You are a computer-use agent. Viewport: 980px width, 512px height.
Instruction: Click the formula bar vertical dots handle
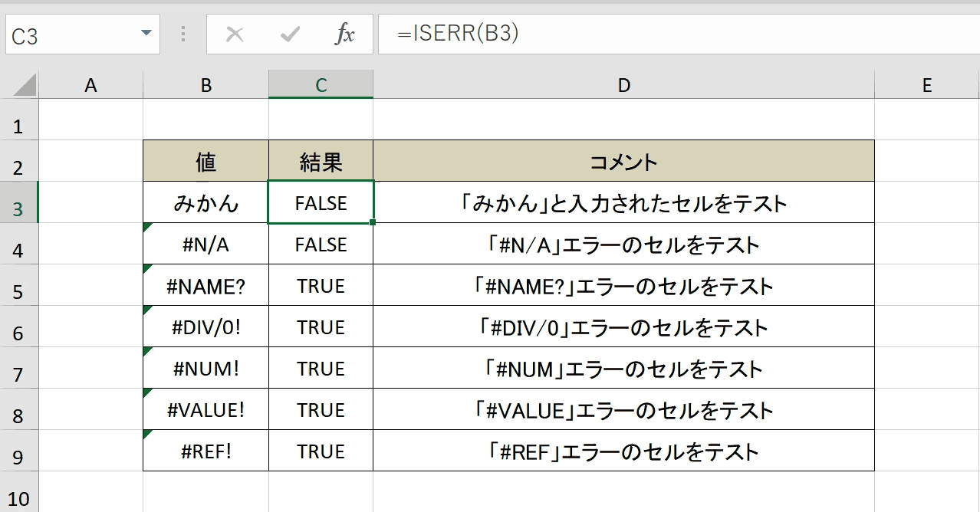183,34
